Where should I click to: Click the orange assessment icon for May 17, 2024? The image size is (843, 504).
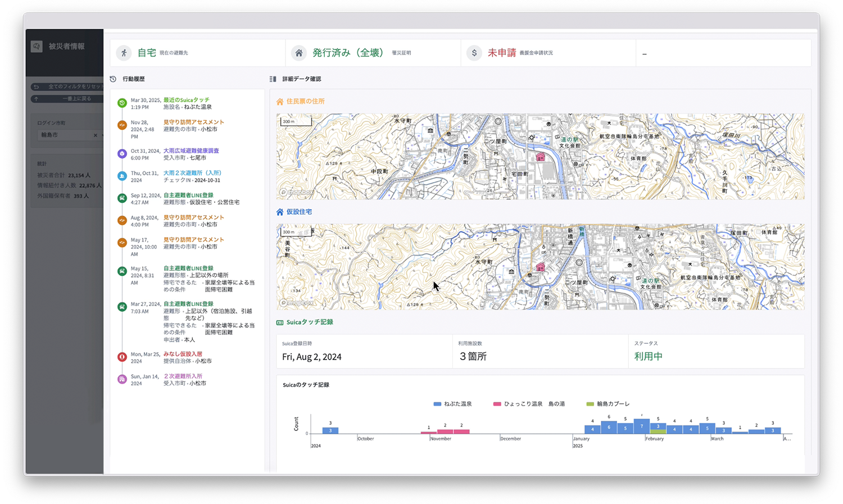click(x=122, y=243)
